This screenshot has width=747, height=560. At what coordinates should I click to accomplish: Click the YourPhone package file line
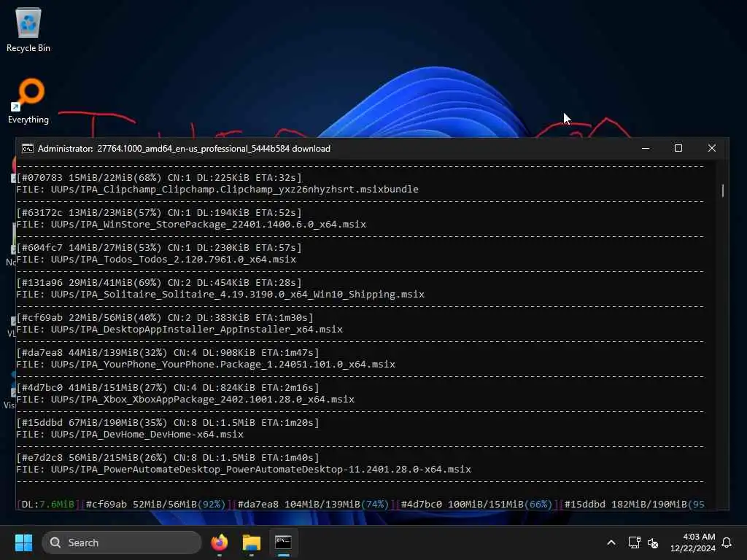[206, 365]
